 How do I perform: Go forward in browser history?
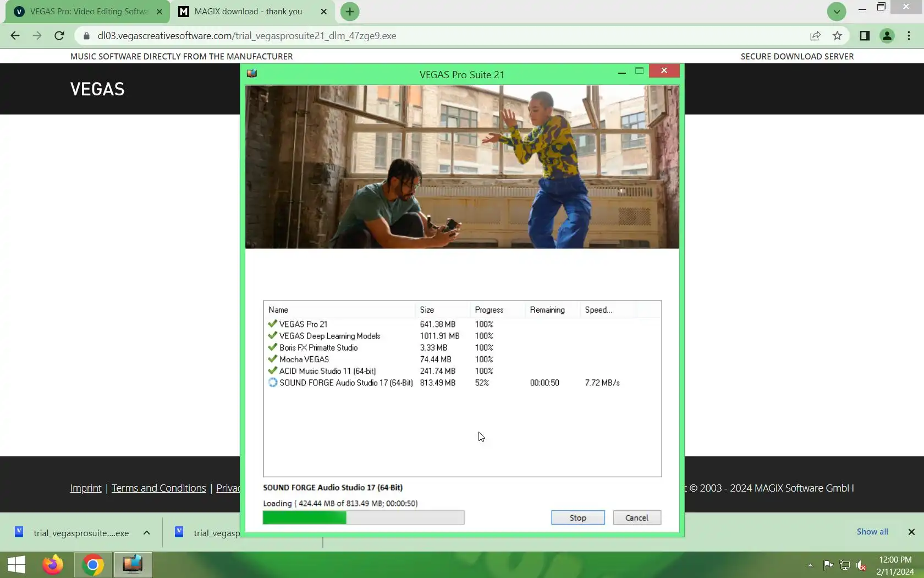(x=37, y=36)
